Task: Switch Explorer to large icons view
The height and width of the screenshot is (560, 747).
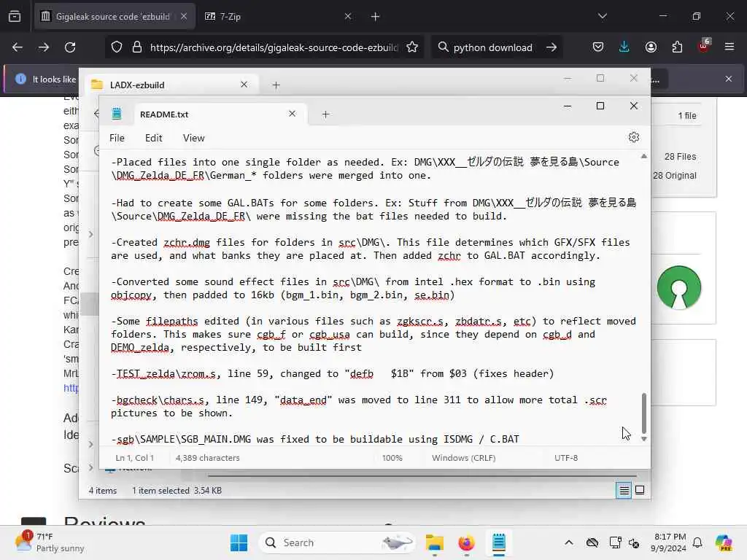Action: coord(640,490)
